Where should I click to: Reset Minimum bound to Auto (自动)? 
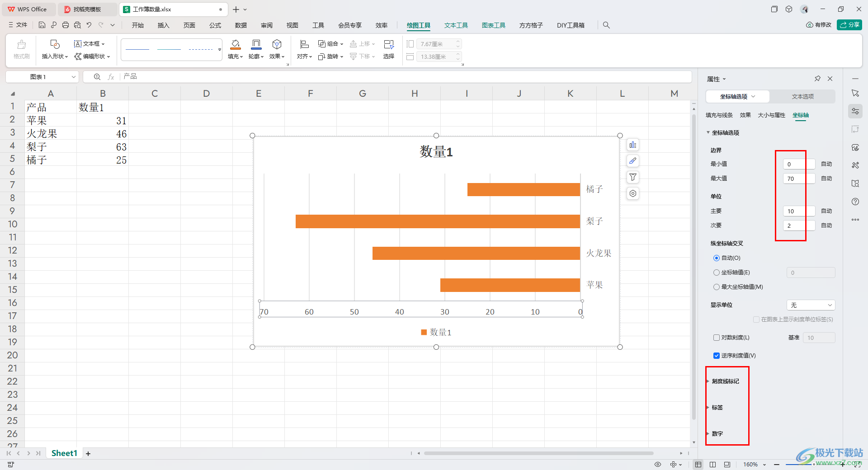826,164
